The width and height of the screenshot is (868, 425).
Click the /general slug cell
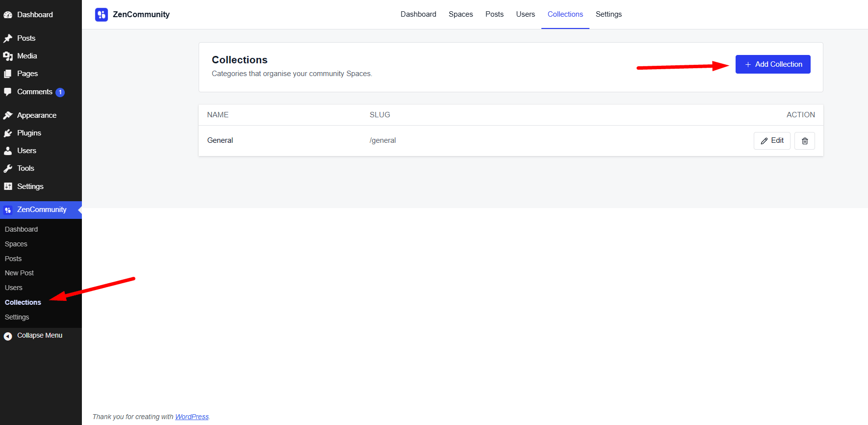pos(383,140)
